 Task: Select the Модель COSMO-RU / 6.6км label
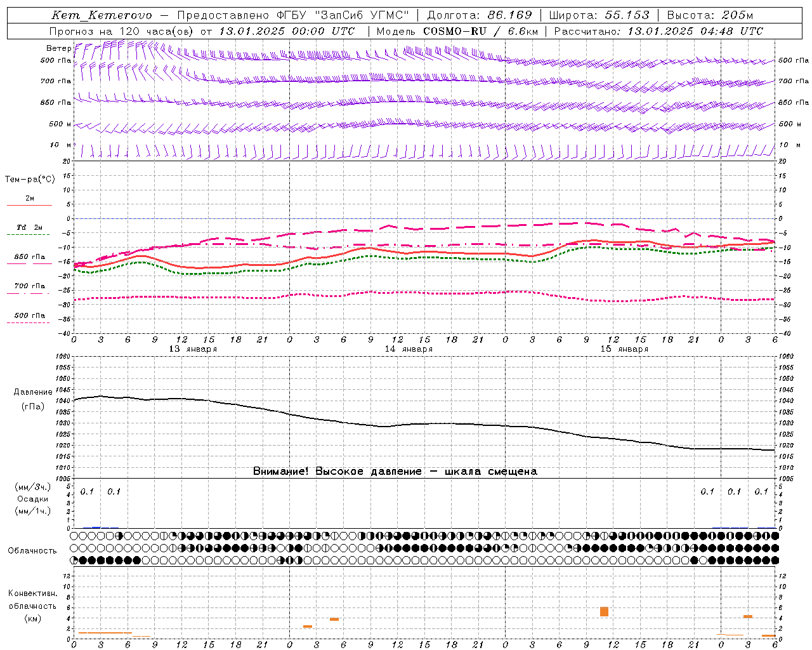[x=457, y=31]
